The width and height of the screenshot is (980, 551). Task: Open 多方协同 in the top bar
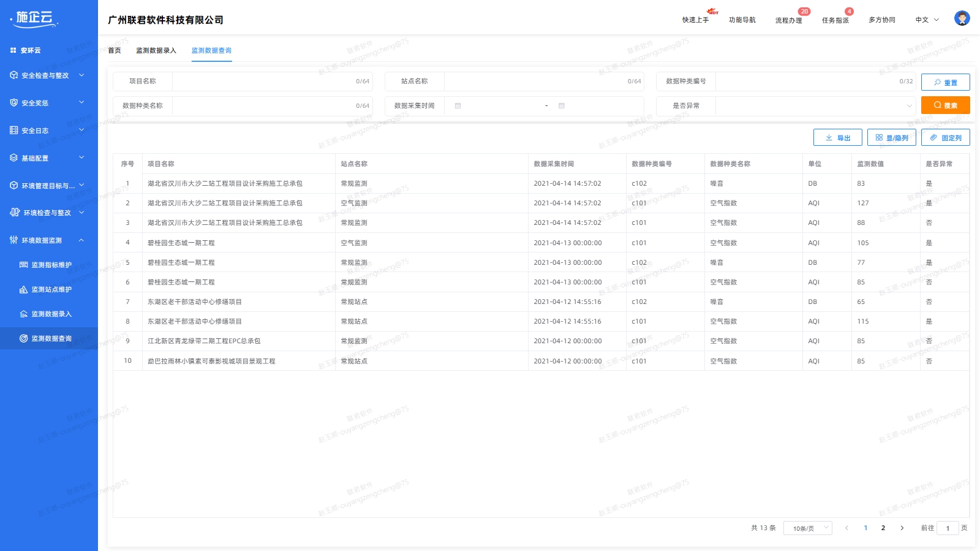click(x=882, y=20)
